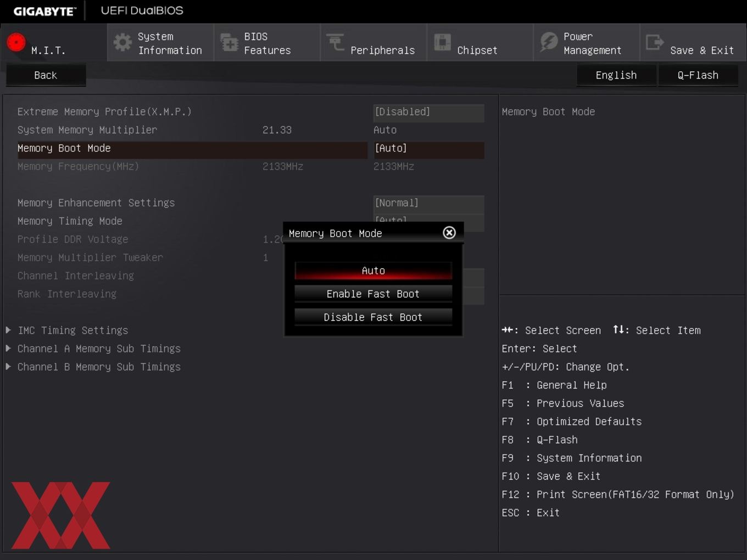The image size is (747, 560).
Task: Click the Channel Interleaving label
Action: [76, 276]
